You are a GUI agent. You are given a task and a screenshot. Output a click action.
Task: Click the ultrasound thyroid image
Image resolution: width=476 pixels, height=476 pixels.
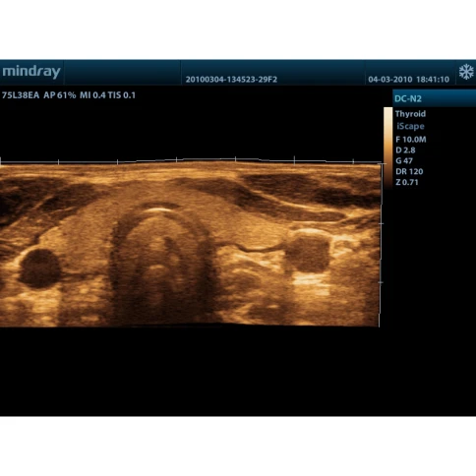(190, 244)
